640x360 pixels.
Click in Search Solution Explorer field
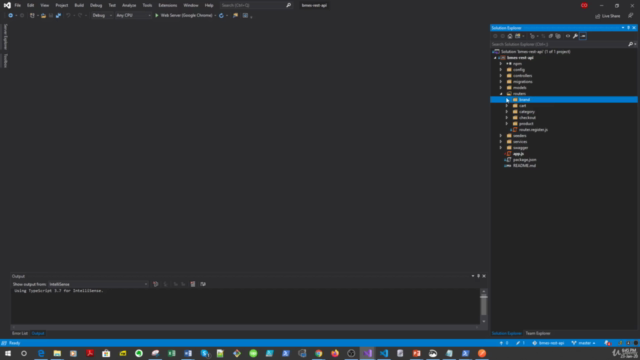[558, 44]
